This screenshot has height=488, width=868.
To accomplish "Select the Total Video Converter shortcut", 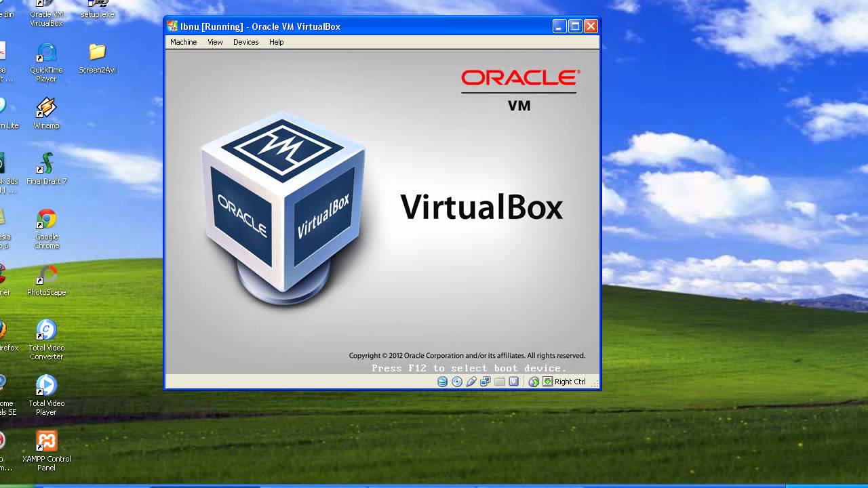I will (46, 340).
